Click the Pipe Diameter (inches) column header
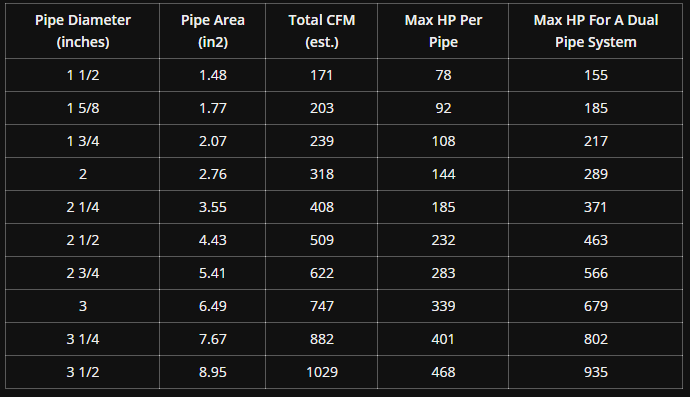This screenshot has width=690, height=397. click(x=83, y=31)
